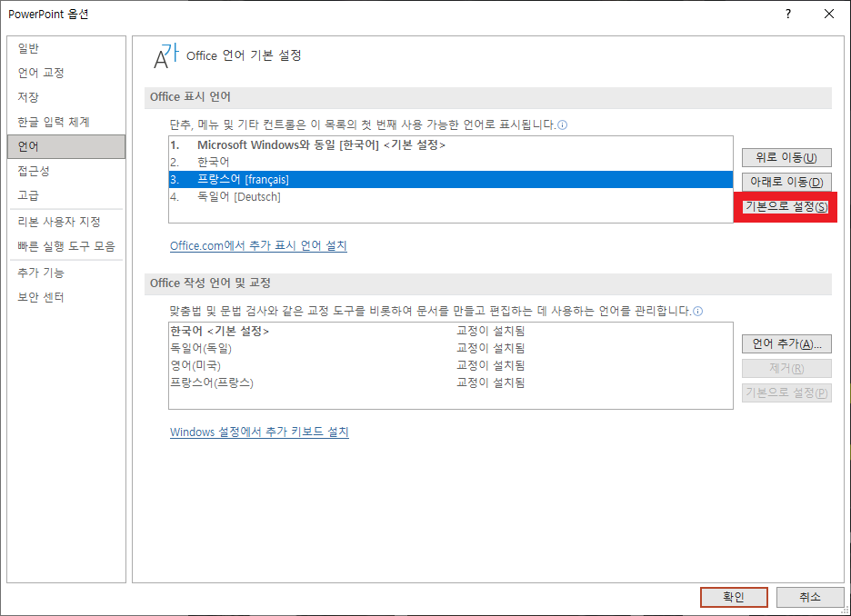Select 한국어 in display language list
This screenshot has height=616, width=851.
(x=450, y=162)
